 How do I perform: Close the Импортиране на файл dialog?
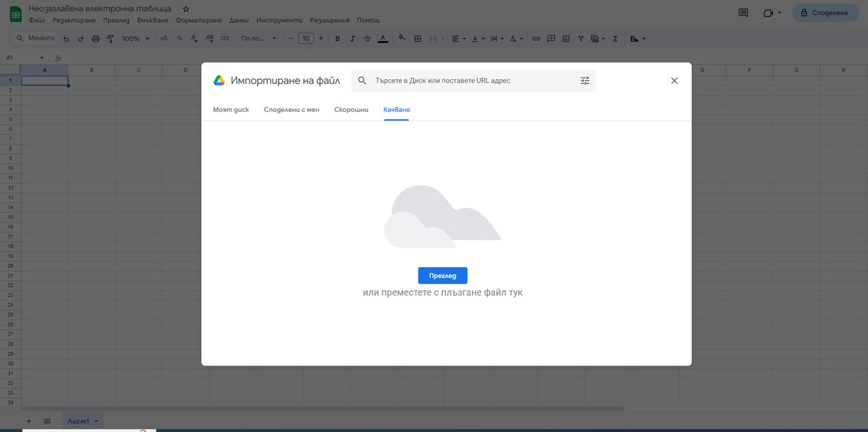point(674,81)
